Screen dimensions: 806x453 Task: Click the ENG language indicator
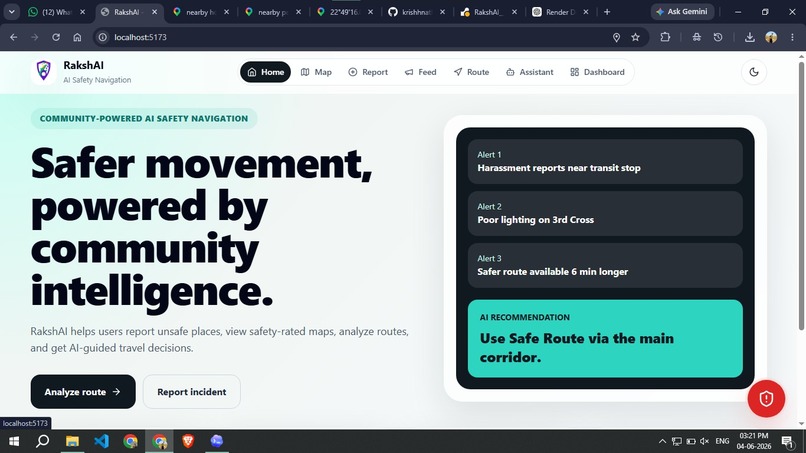[722, 441]
